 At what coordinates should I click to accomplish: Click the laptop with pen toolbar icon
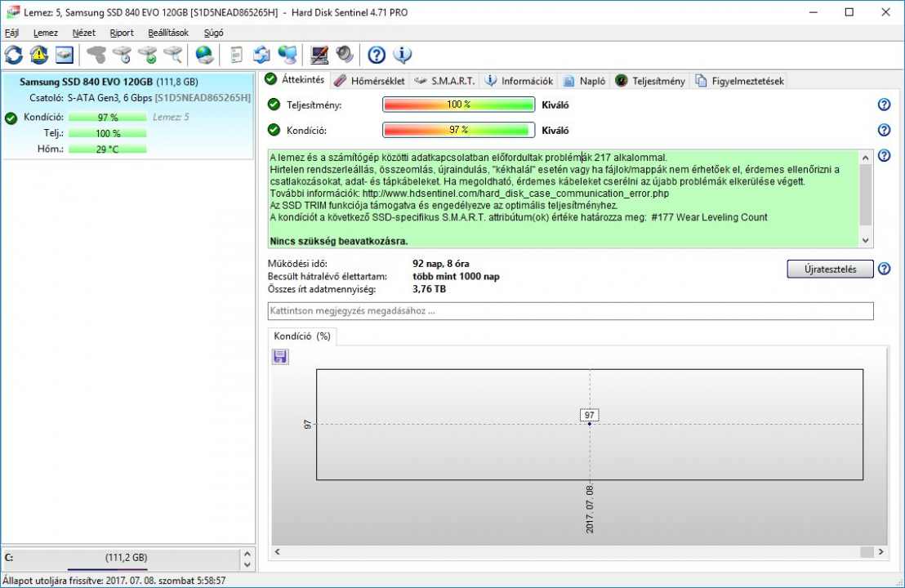(319, 55)
